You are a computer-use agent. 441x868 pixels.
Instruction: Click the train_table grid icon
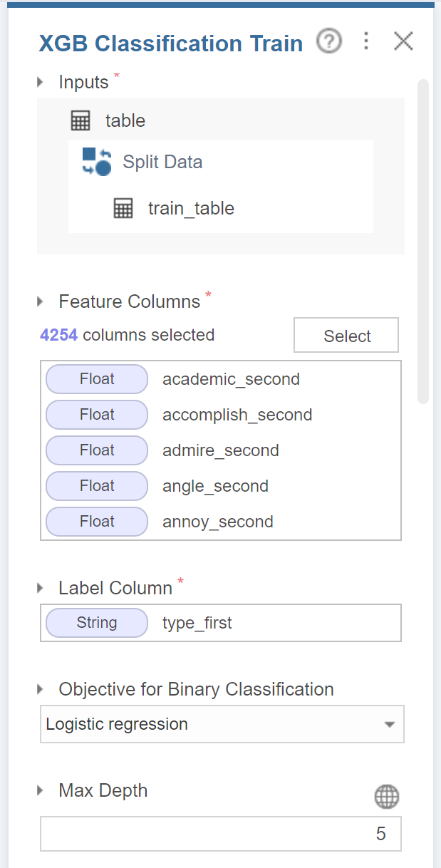click(123, 208)
